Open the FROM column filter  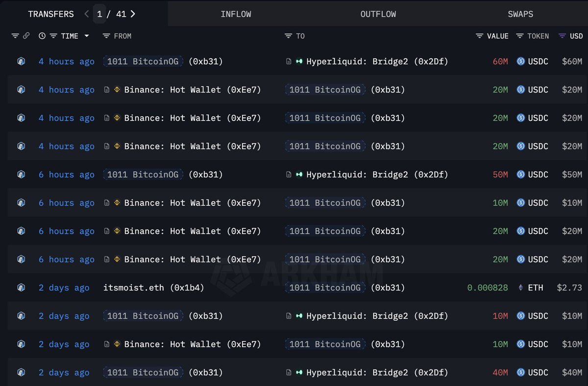(x=106, y=36)
